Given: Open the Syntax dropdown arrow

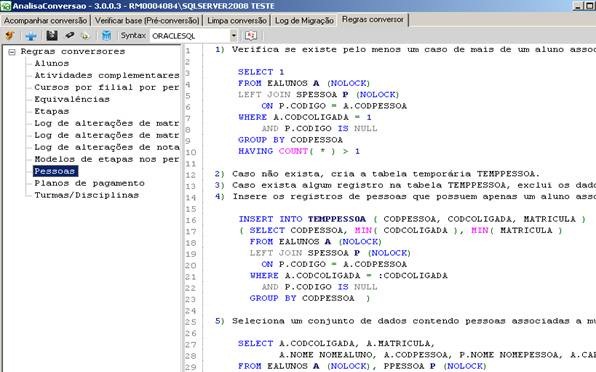Looking at the screenshot, I should (234, 36).
